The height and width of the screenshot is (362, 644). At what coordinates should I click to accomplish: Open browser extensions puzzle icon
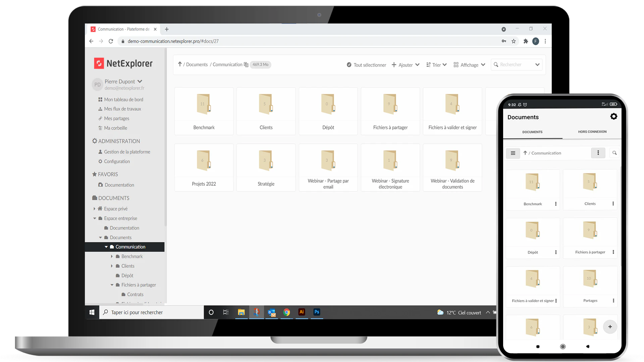click(x=526, y=41)
